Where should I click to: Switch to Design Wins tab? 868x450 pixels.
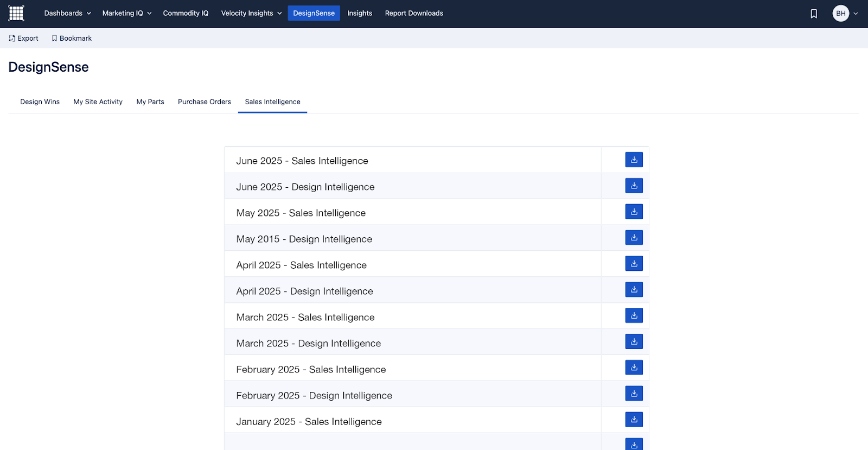click(40, 102)
